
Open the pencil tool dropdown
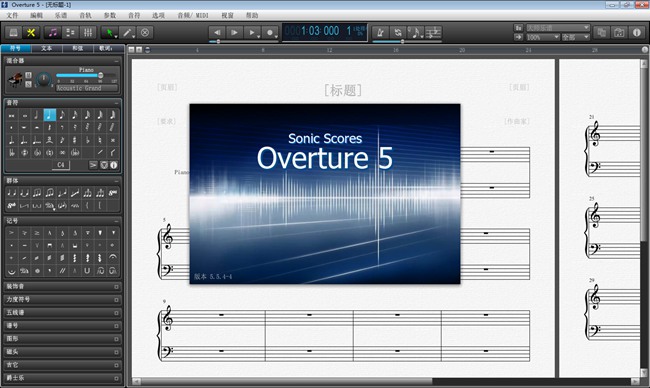[x=133, y=36]
